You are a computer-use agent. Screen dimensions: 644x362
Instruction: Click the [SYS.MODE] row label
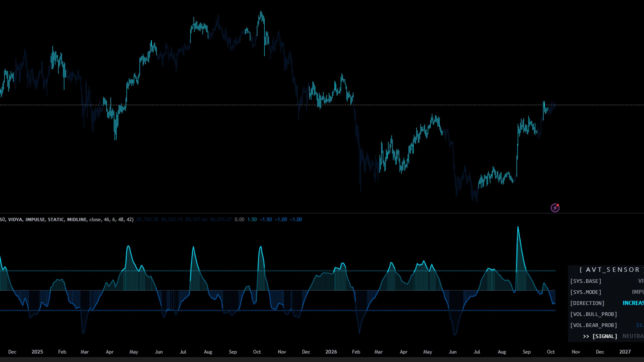click(586, 292)
